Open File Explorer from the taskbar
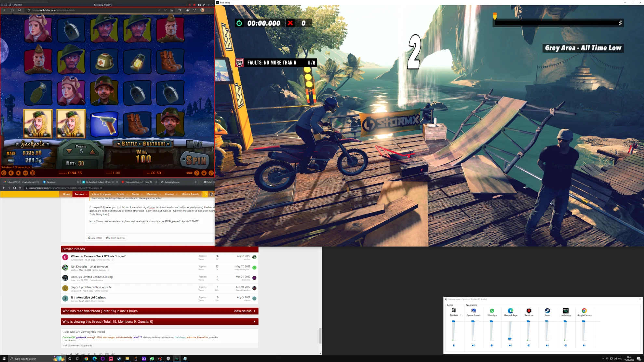644x362 pixels. [x=127, y=359]
